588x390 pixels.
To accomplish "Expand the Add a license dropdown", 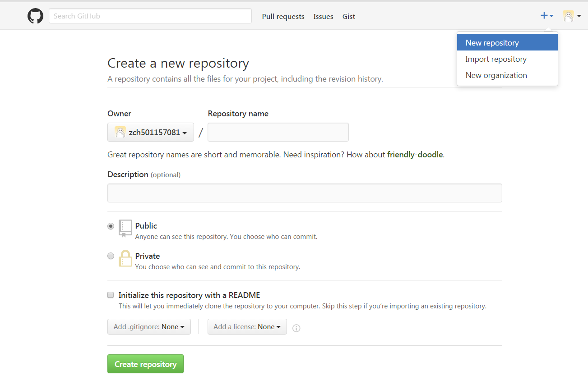I will coord(247,326).
